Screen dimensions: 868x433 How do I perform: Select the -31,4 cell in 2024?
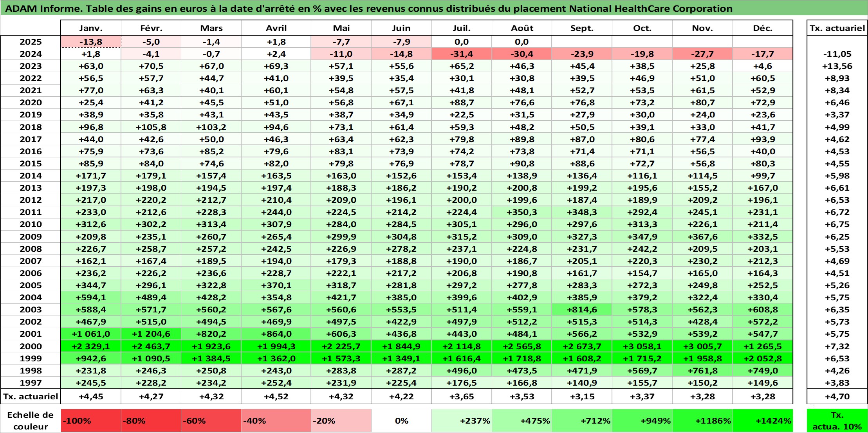(462, 54)
